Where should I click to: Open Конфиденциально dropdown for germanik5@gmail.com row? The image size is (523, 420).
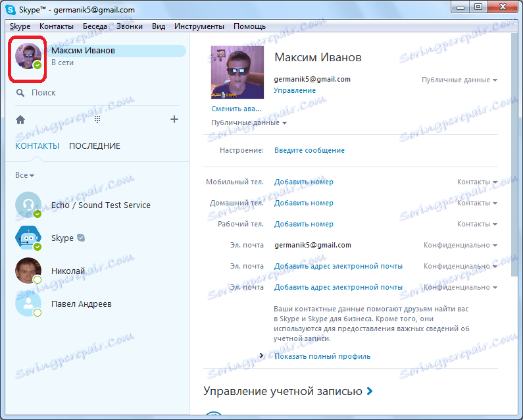pos(461,245)
